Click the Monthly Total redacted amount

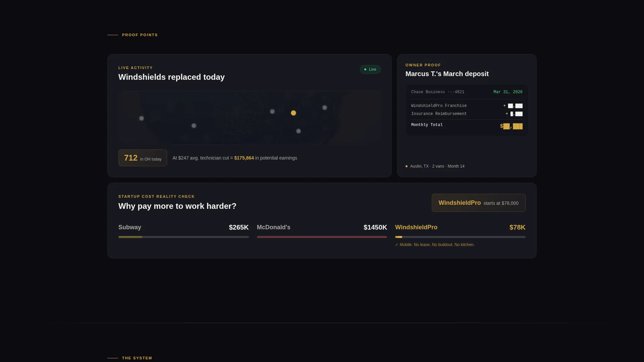511,126
